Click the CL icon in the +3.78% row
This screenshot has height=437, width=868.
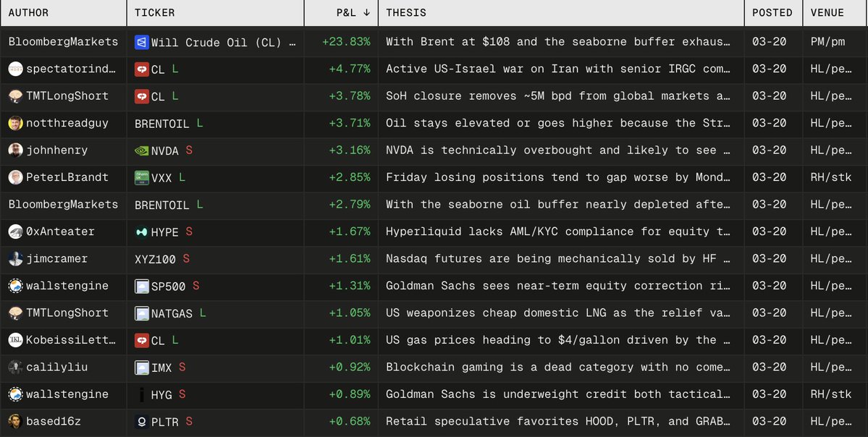(x=142, y=96)
